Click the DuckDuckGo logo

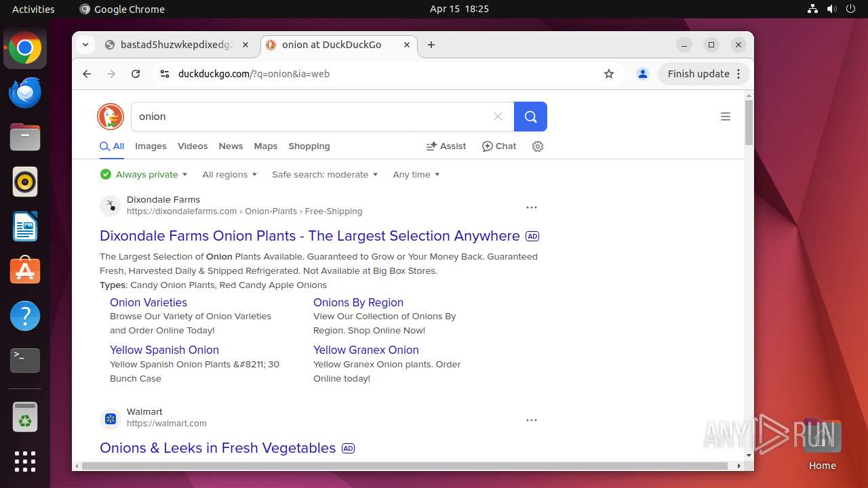(111, 117)
